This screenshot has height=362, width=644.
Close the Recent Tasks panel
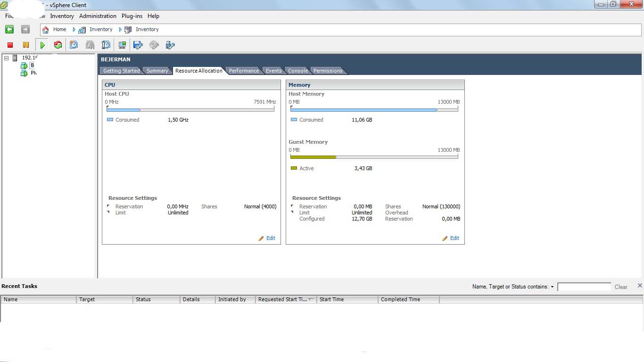[x=640, y=286]
